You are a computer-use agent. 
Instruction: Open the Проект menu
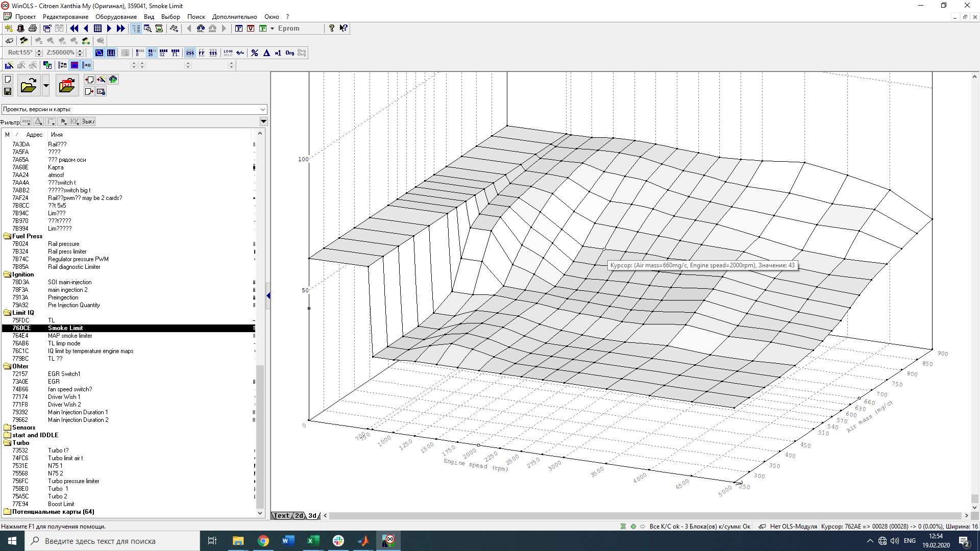pos(25,17)
